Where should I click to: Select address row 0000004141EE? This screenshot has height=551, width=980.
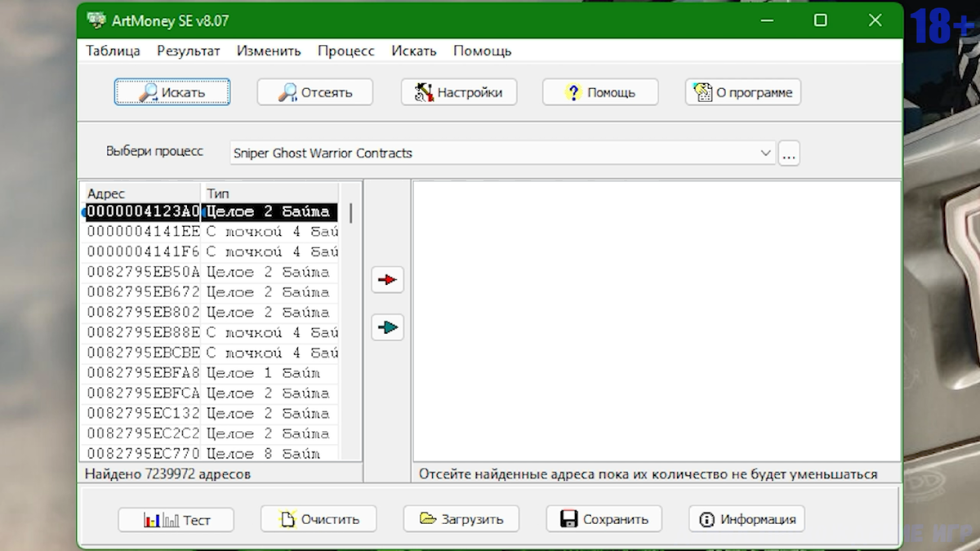pyautogui.click(x=212, y=232)
